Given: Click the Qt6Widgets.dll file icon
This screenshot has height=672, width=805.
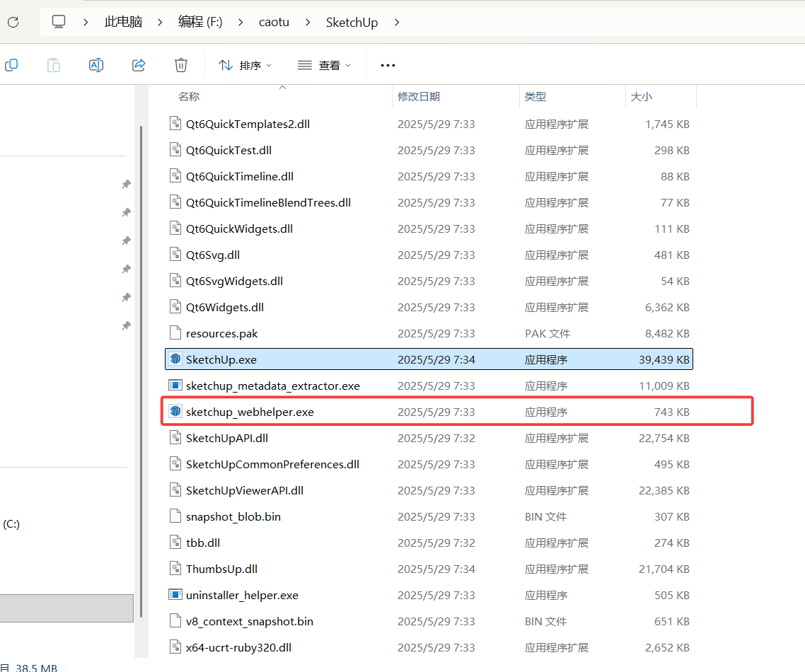Looking at the screenshot, I should coord(175,306).
